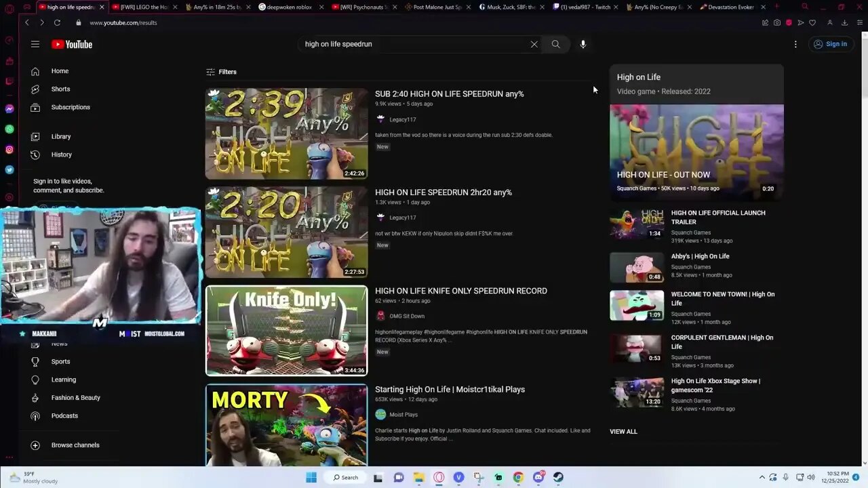Open browser downloads icon
Image resolution: width=868 pixels, height=488 pixels.
coord(844,22)
